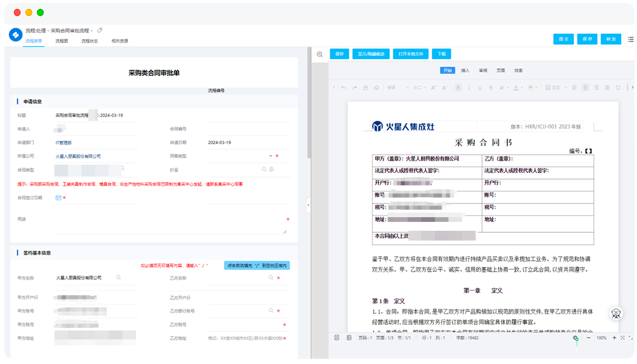Open the assistant robot icon near document
Image resolution: width=637 pixels, height=364 pixels.
pos(616,314)
